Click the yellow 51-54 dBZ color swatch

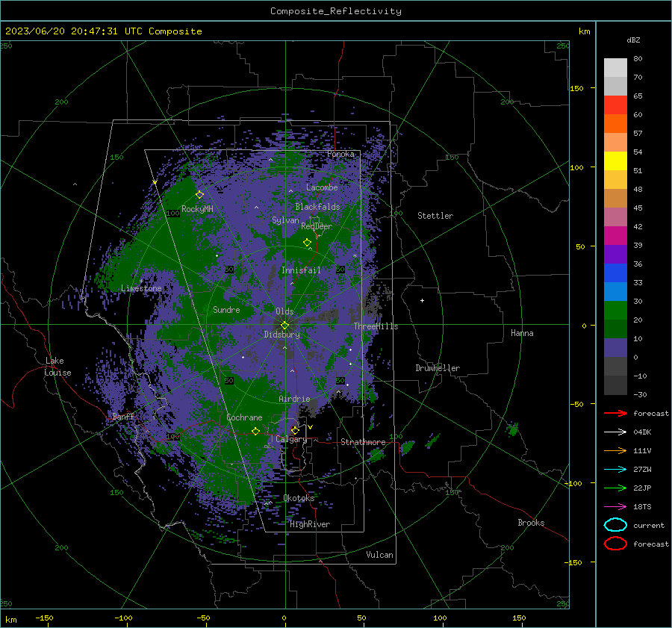[x=615, y=161]
